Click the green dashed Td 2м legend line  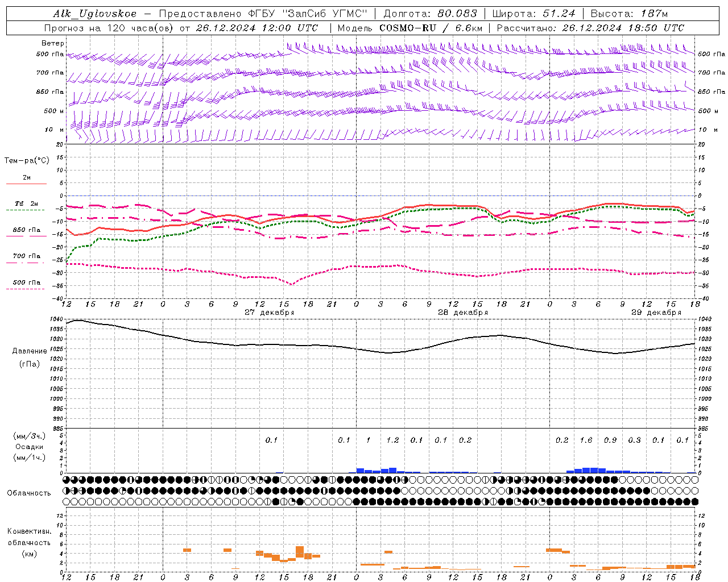pos(25,210)
